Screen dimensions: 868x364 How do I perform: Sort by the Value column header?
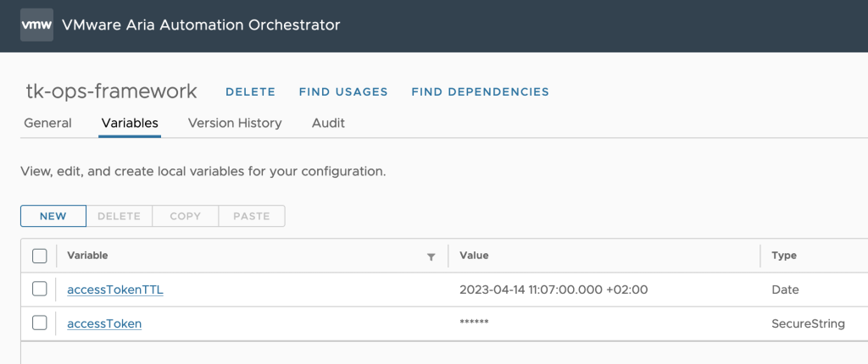474,256
